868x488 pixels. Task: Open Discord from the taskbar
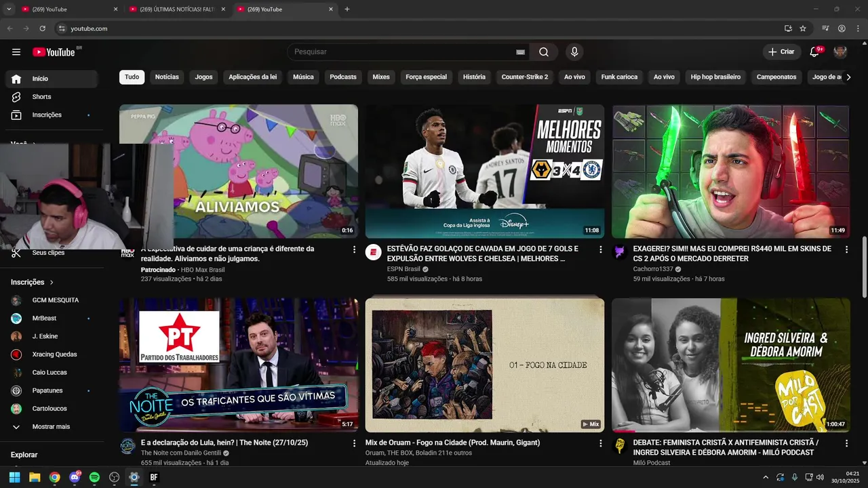(x=75, y=477)
